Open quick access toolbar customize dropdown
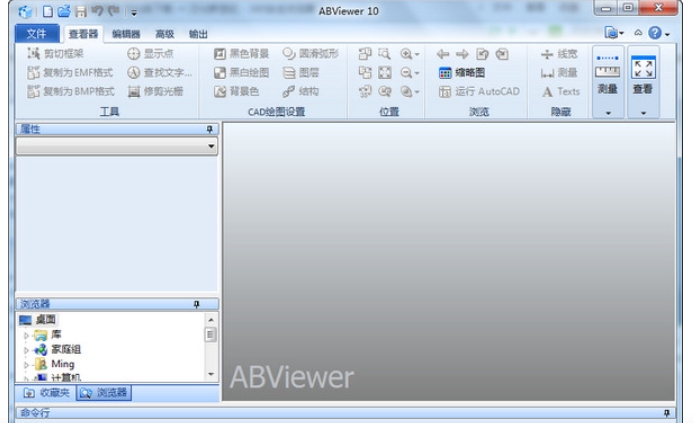The image size is (694, 423). (x=134, y=13)
